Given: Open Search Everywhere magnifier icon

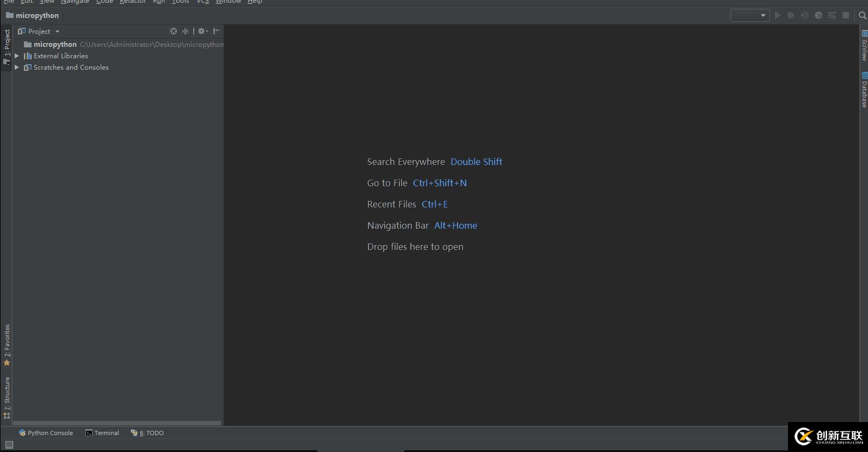Looking at the screenshot, I should 862,15.
